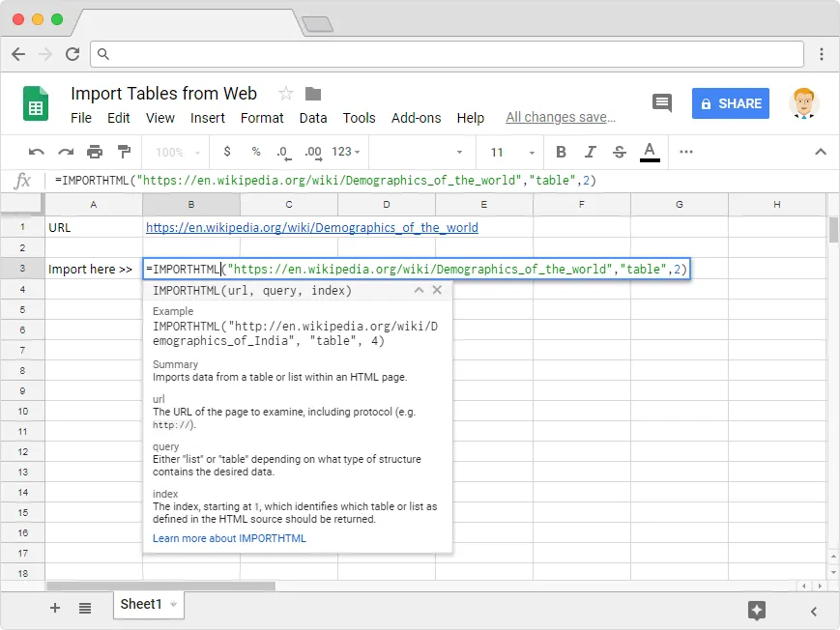This screenshot has height=630, width=840.
Task: Collapse the menus with up chevron
Action: (820, 152)
